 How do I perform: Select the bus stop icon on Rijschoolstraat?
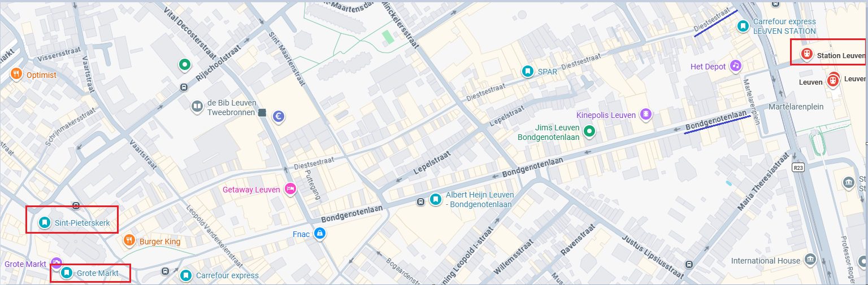184,87
